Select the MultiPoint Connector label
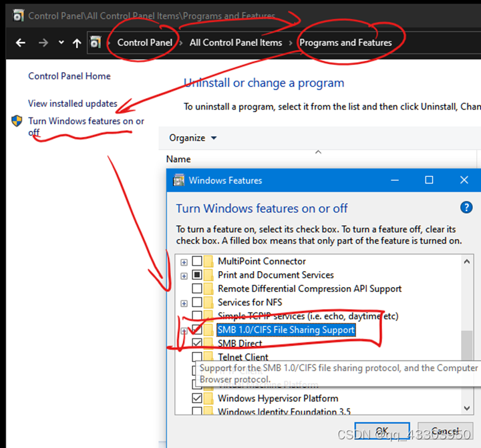Image resolution: width=481 pixels, height=448 pixels. point(262,261)
